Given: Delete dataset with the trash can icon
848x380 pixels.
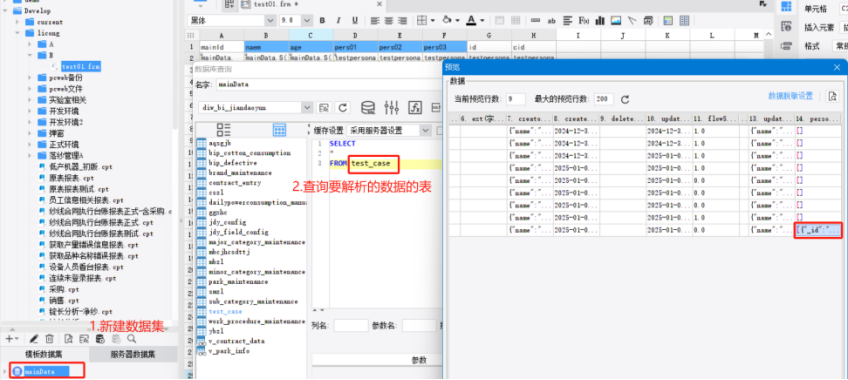Looking at the screenshot, I should 49,339.
